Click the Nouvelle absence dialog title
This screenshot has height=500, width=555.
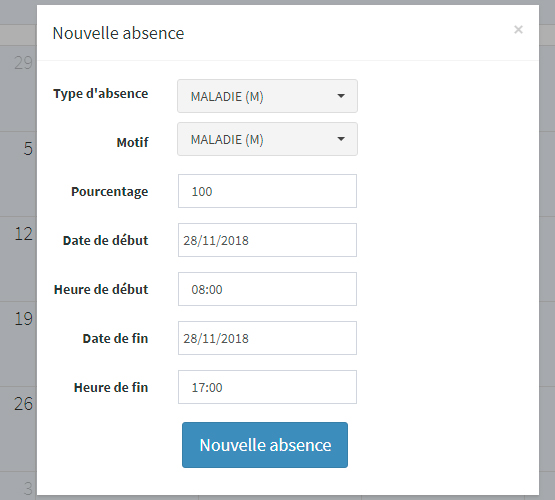click(118, 33)
